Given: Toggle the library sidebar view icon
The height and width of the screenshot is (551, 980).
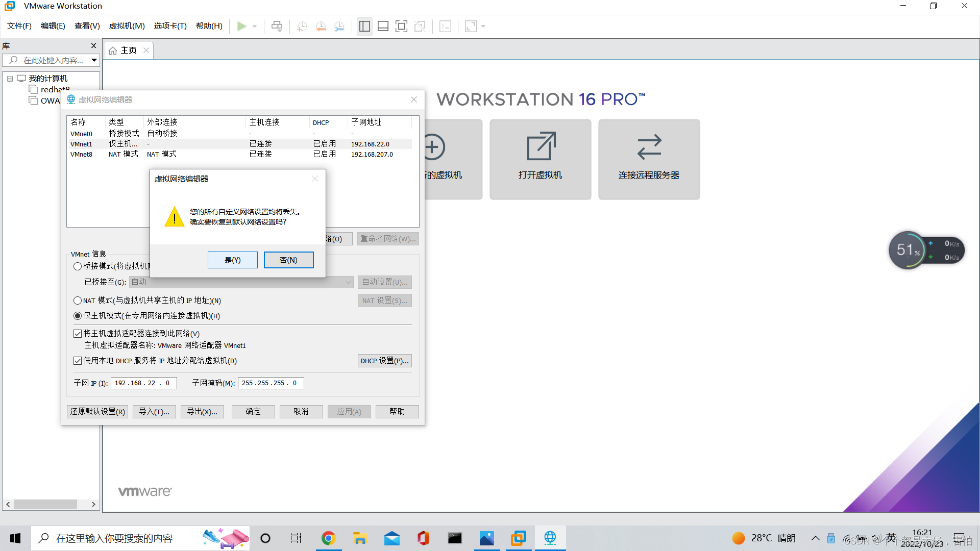Looking at the screenshot, I should click(364, 26).
